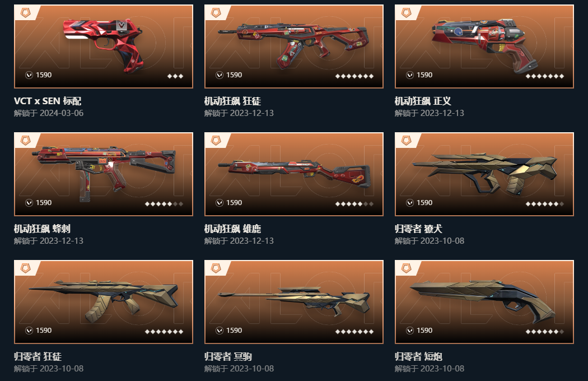This screenshot has width=588, height=381.
Task: Click the three level diamonds on VCT x SEN card
Action: click(x=175, y=76)
